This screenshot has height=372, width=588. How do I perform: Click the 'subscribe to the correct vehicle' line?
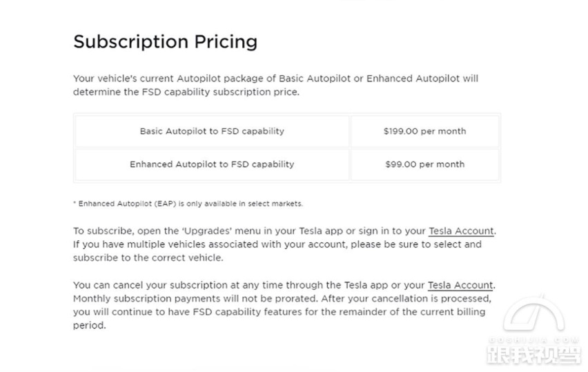click(148, 258)
